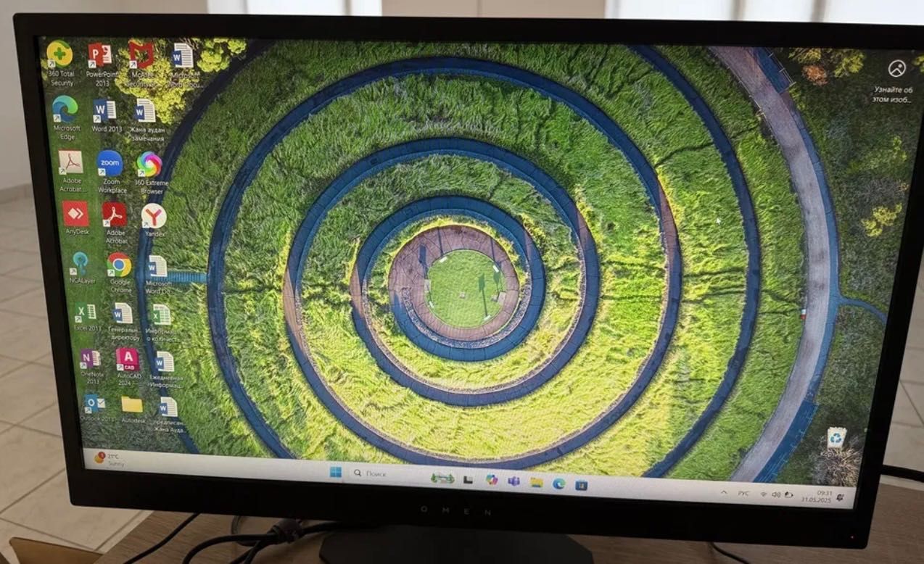The width and height of the screenshot is (924, 564).
Task: Open red Adobe Acrobat icon beside AnyDesk
Action: (115, 223)
